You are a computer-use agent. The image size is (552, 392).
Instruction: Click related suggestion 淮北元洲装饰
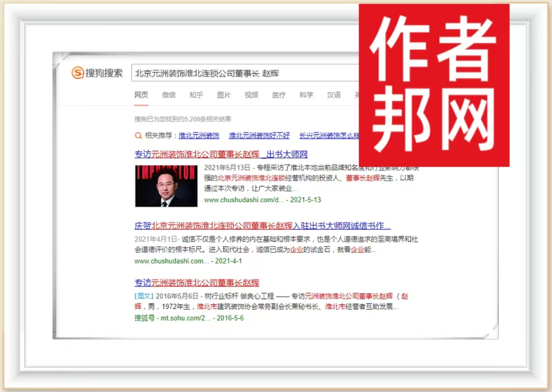coord(199,136)
